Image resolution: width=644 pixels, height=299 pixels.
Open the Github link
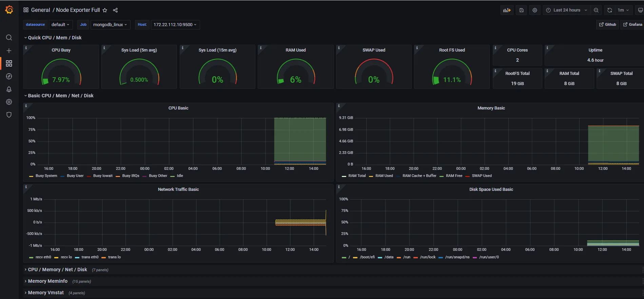click(x=608, y=24)
